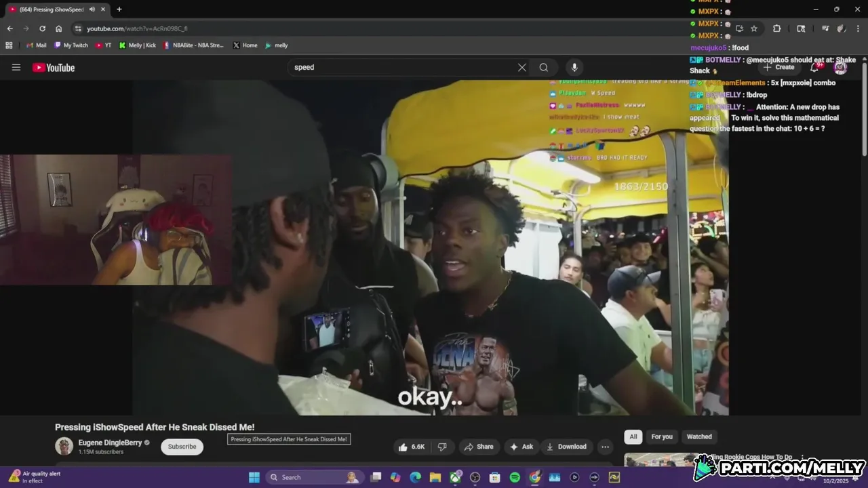Like the video with thumbs up

pyautogui.click(x=413, y=447)
